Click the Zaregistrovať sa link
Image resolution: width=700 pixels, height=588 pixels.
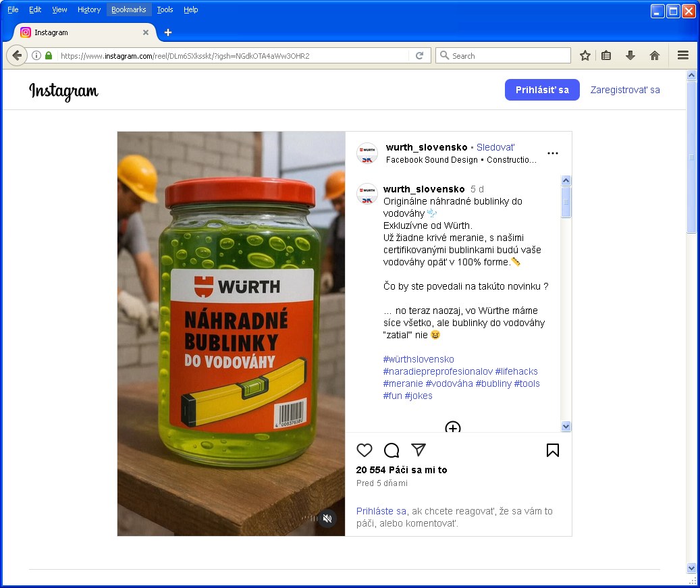click(625, 90)
